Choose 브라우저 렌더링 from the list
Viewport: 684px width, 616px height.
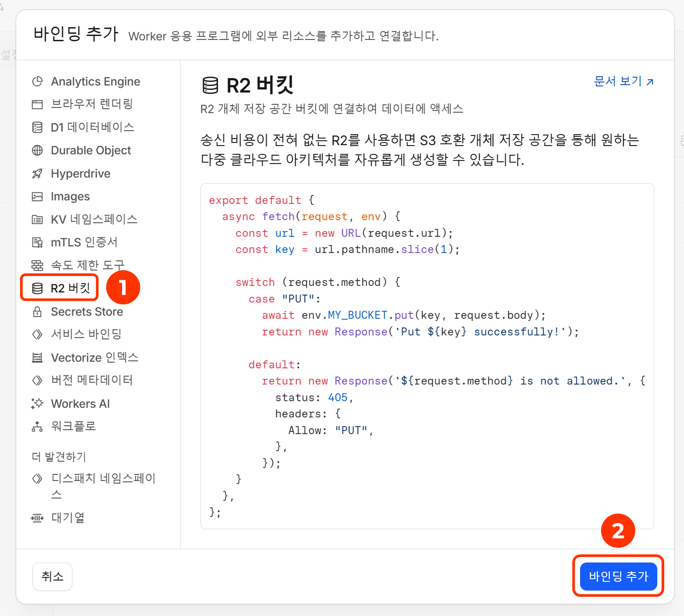91,104
